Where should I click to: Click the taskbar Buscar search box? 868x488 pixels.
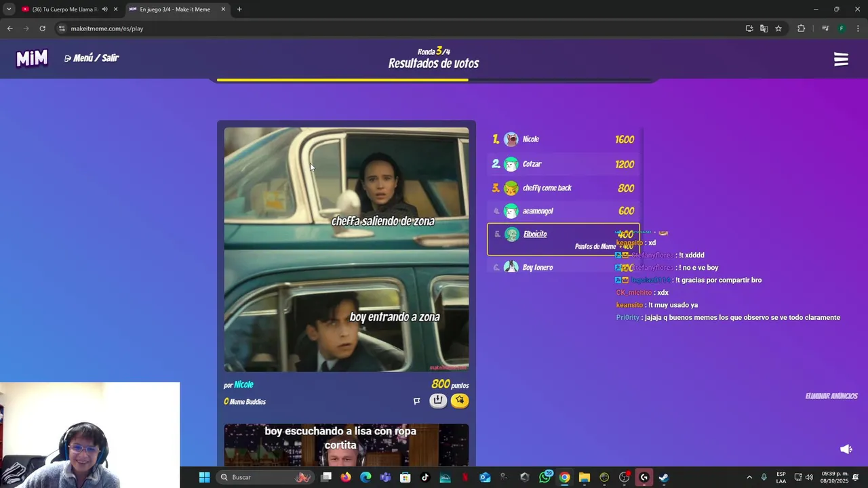coord(264,477)
